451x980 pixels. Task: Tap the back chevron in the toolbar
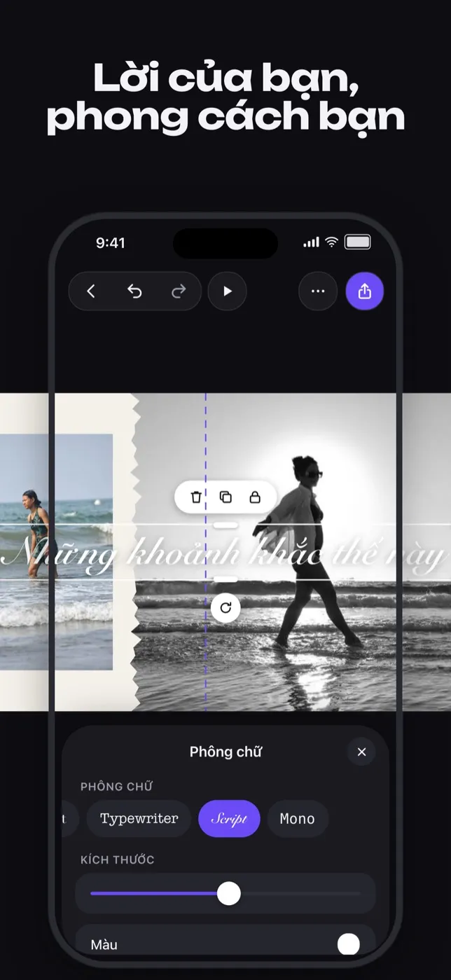pyautogui.click(x=91, y=291)
